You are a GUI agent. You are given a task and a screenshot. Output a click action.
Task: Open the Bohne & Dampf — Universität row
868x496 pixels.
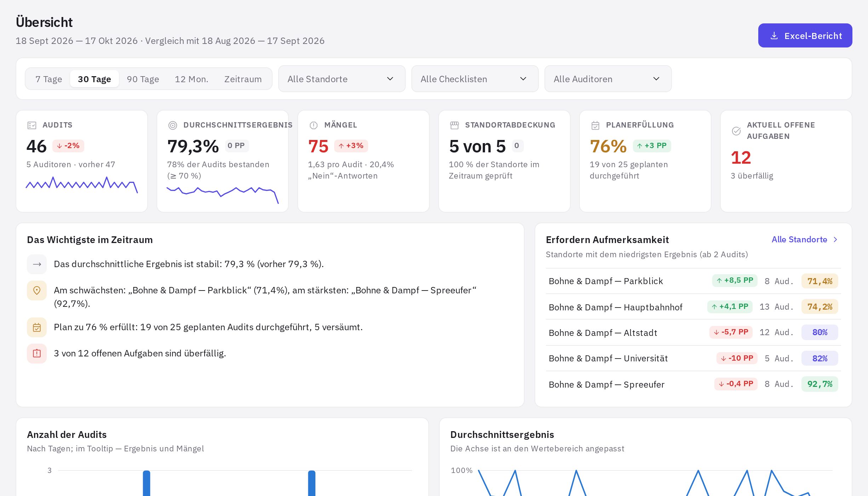point(693,359)
